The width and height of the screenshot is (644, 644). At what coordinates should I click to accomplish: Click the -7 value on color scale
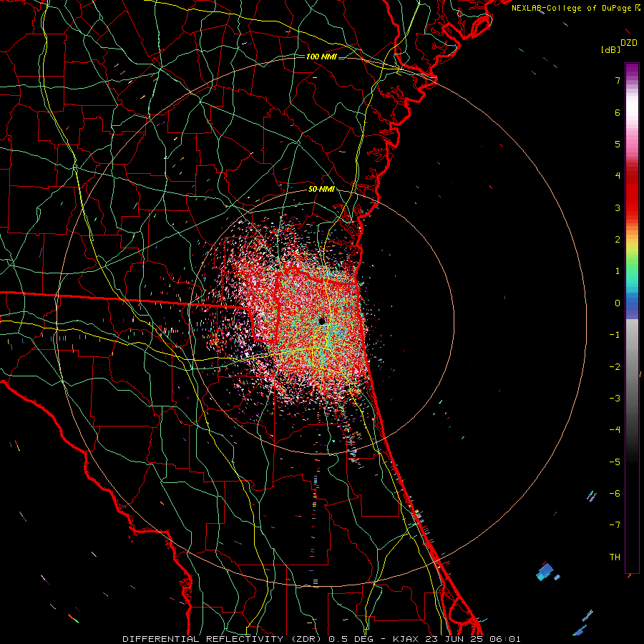coord(615,525)
